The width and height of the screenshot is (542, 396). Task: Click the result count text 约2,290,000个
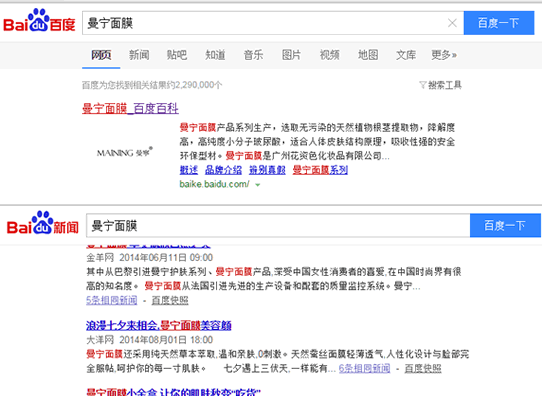[195, 85]
